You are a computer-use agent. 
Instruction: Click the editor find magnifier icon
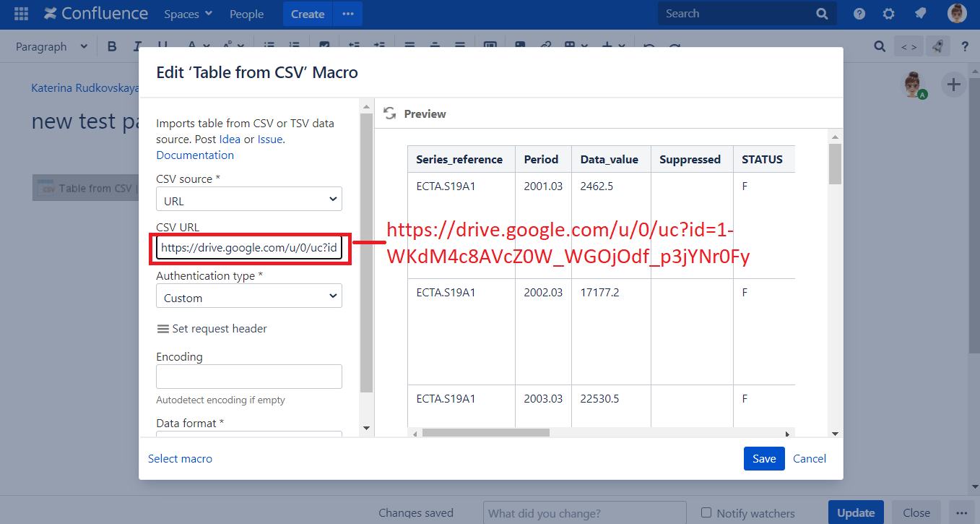[880, 47]
